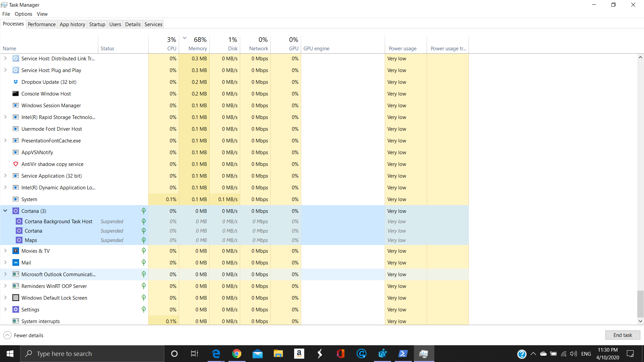Viewport: 644px width, 362px height.
Task: Click the vertical scrollbar thumb
Action: pos(640,304)
